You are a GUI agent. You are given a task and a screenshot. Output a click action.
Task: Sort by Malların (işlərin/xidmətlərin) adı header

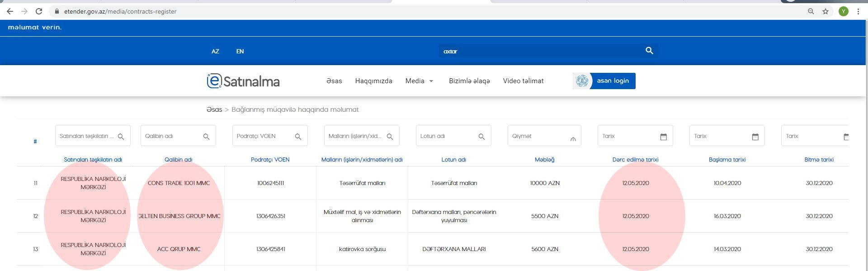(362, 160)
